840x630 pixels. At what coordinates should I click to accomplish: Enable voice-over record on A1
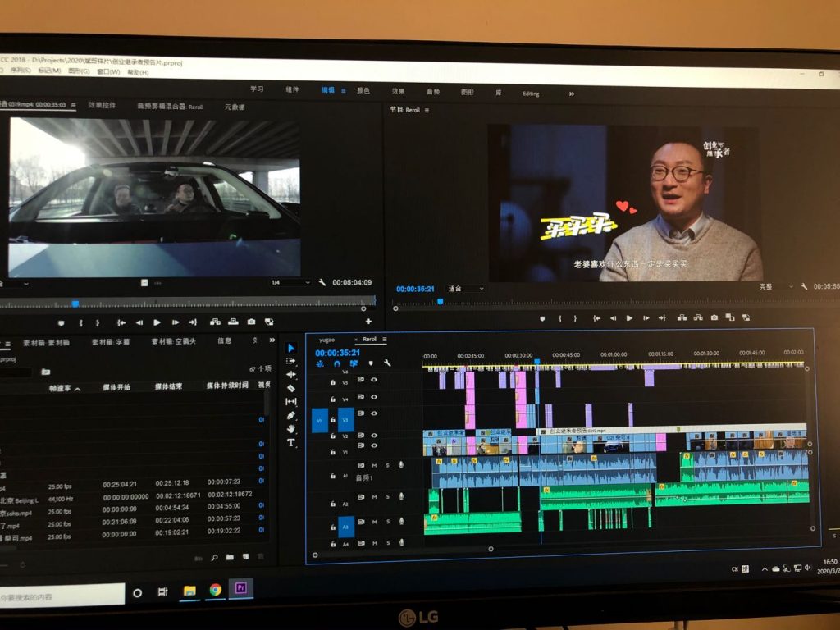point(400,465)
